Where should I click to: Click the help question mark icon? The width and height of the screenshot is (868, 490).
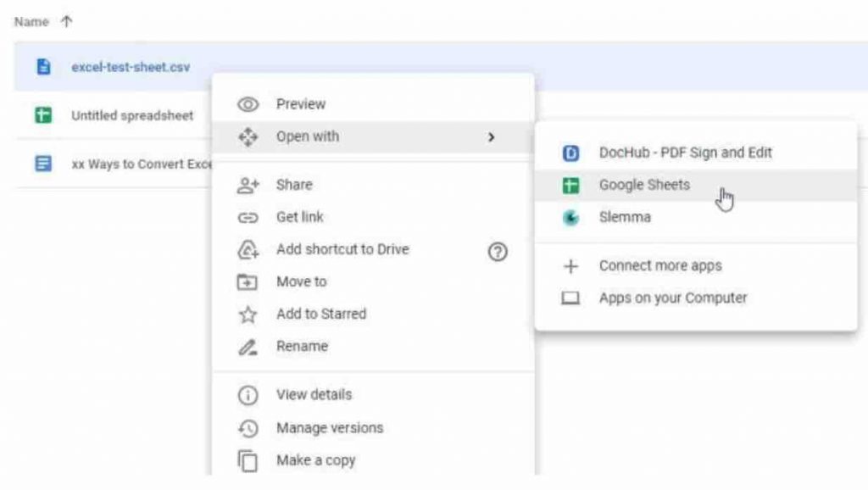498,250
